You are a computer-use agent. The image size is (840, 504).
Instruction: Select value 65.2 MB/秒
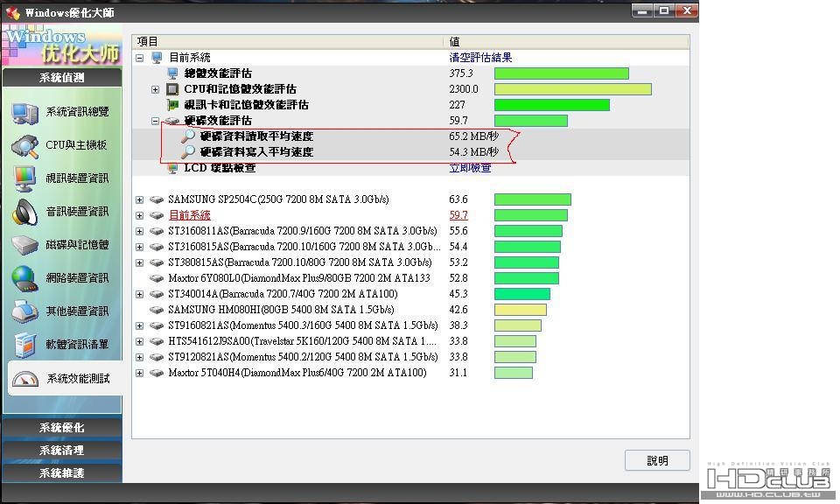click(x=473, y=136)
